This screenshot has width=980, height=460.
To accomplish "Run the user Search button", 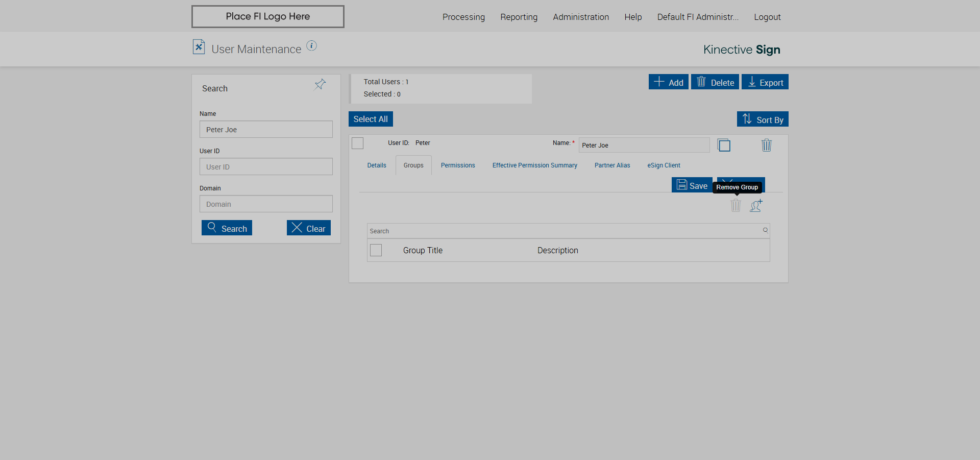I will (x=227, y=228).
